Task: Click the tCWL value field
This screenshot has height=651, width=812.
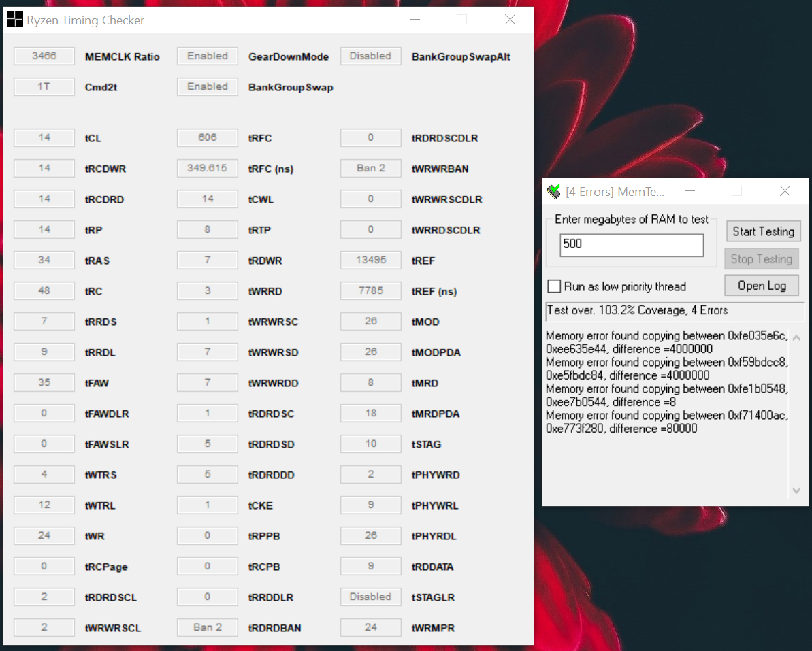Action: [207, 199]
